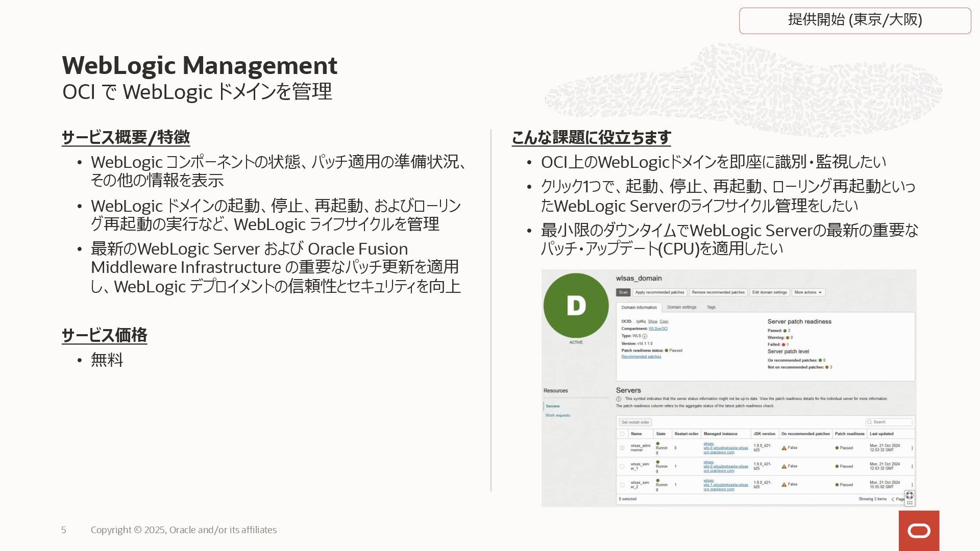Click Apply recommended patches button
The height and width of the screenshot is (551, 980).
click(x=659, y=292)
